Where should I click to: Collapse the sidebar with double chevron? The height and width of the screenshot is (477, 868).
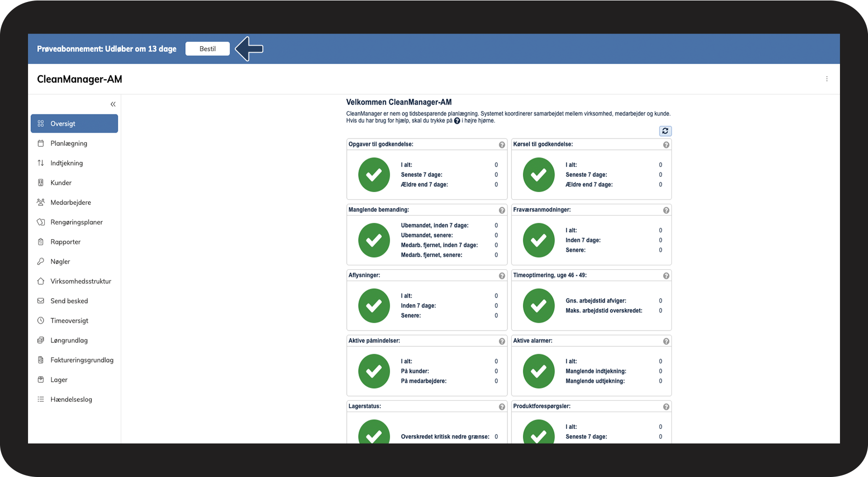pos(113,104)
